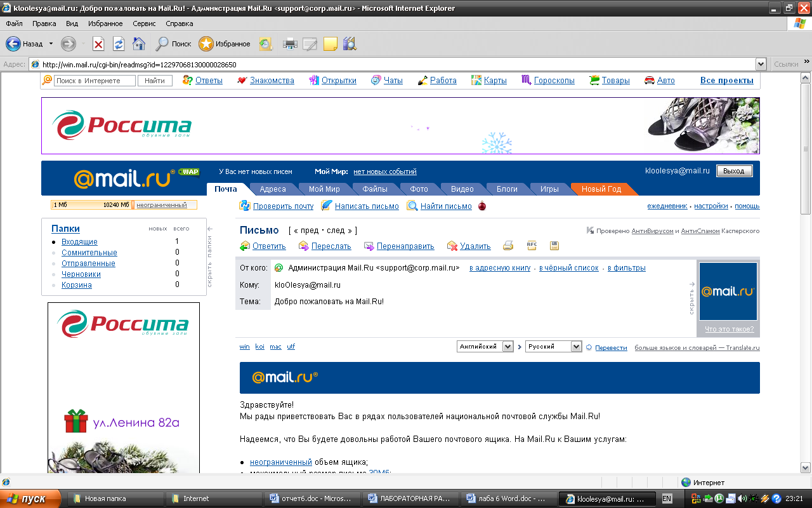Viewport: 812px width, 508px height.
Task: Click the yellow note icon in IE toolbar
Action: tap(330, 44)
